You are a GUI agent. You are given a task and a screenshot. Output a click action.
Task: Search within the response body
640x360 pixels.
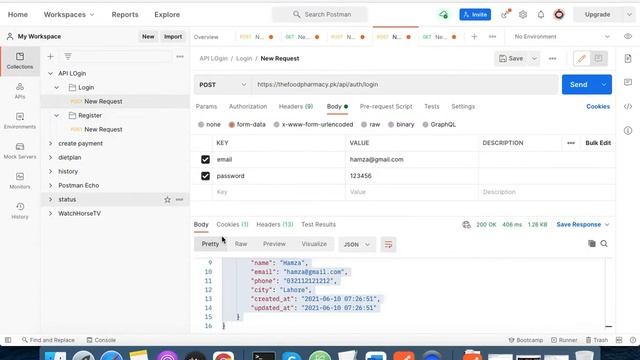point(604,244)
